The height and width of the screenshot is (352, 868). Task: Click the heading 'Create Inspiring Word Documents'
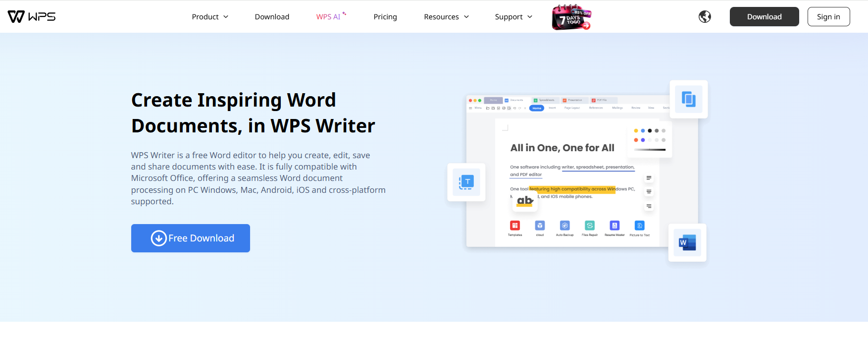253,113
